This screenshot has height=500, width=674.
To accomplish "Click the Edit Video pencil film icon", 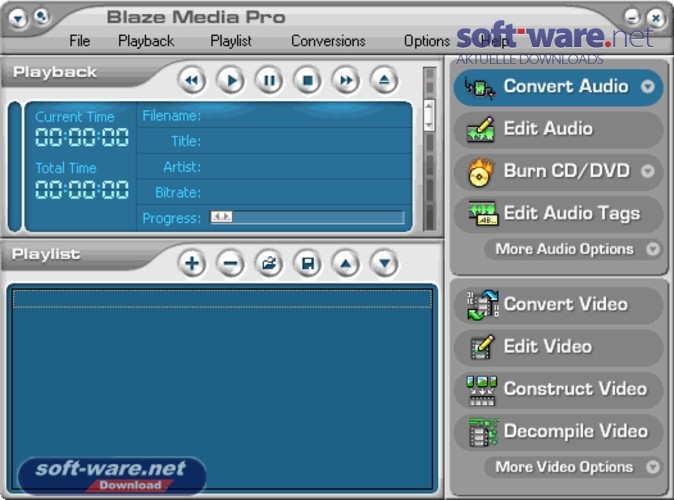I will point(482,347).
